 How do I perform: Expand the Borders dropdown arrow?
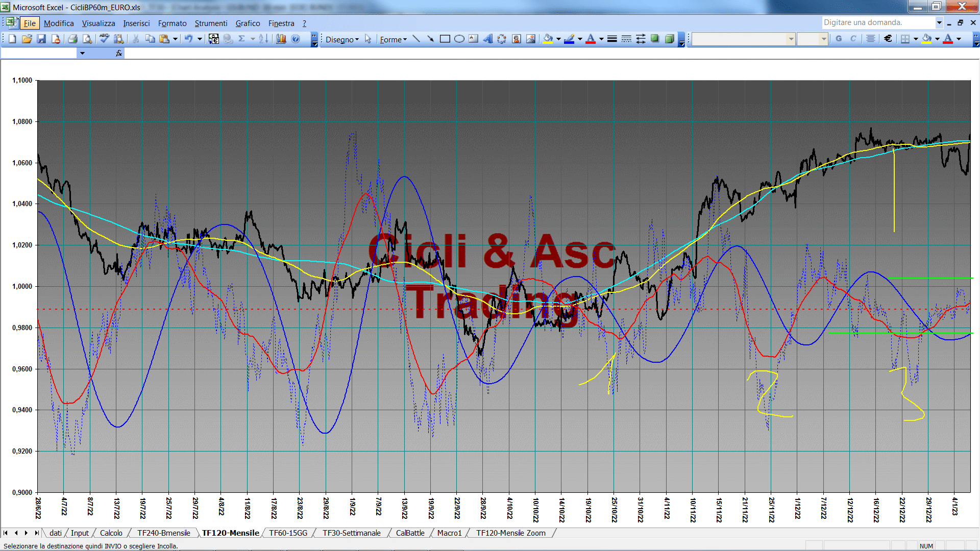pos(916,39)
